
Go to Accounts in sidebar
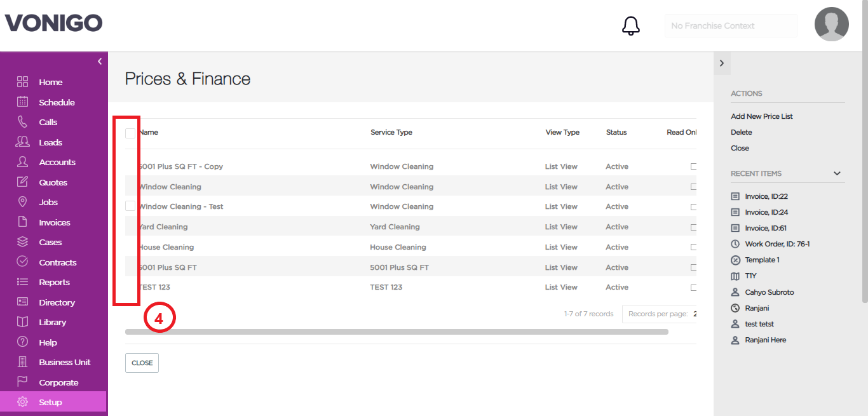pyautogui.click(x=57, y=162)
